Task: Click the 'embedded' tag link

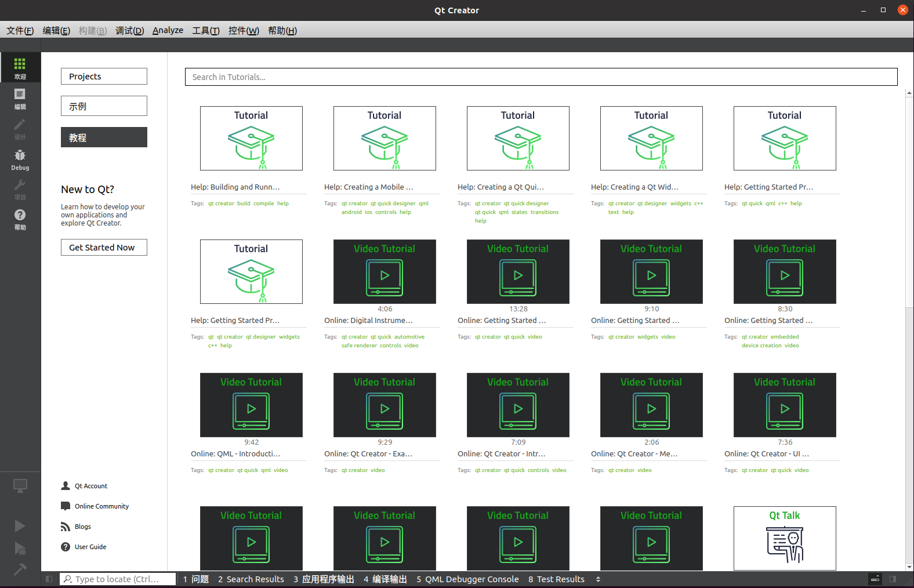Action: tap(785, 337)
